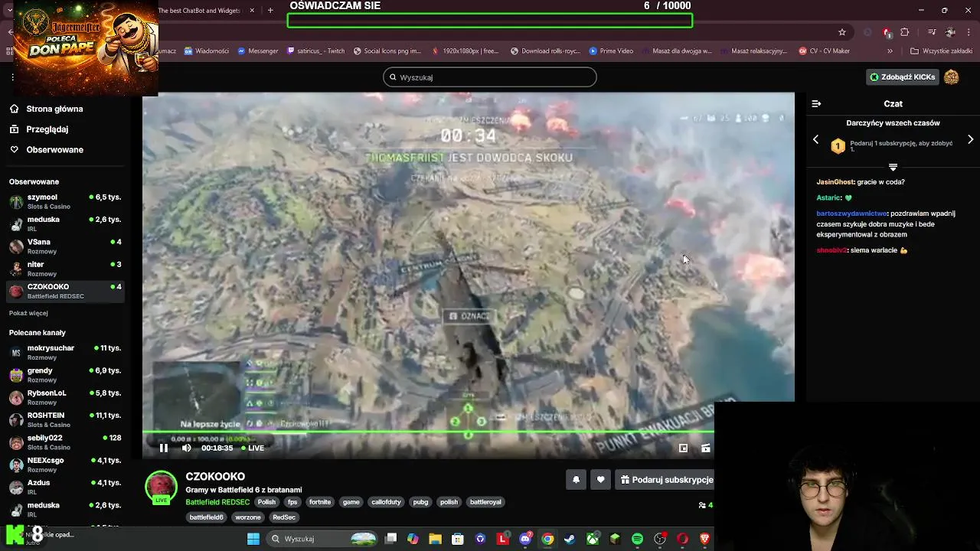
Task: Open mokrysuchar recommended channel
Action: click(x=64, y=352)
